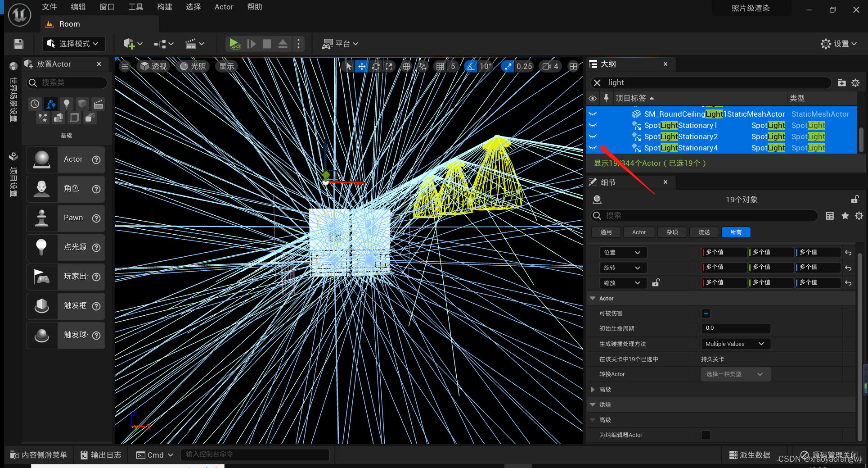The width and height of the screenshot is (868, 468).
Task: Toggle 为纯编辑器Actor checkbox
Action: coord(706,435)
